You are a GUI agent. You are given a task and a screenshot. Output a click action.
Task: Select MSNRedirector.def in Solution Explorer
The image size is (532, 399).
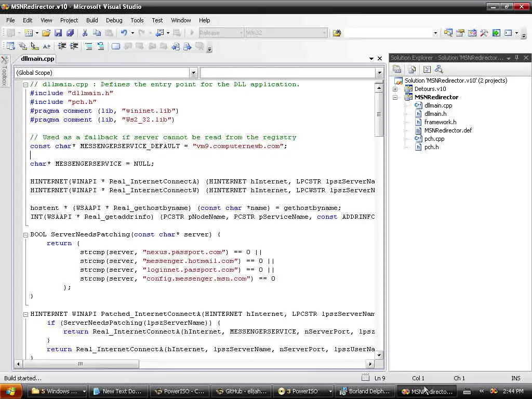coord(448,130)
